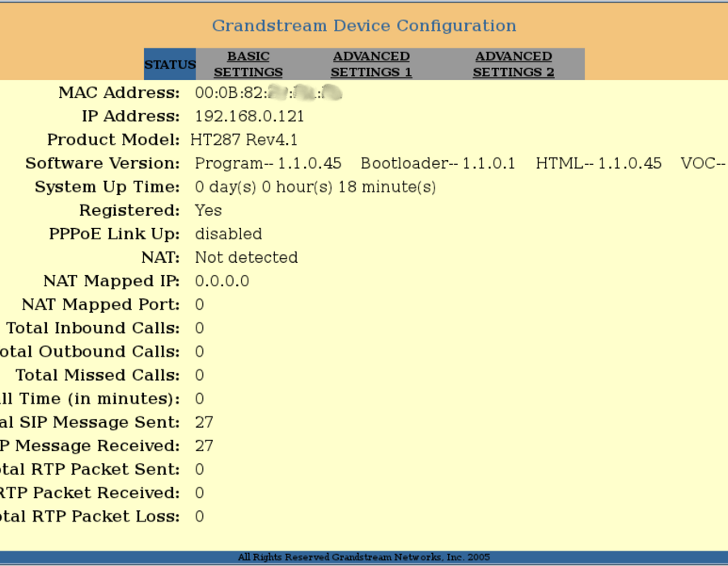Open the ADVANCED SETTINGS 2 tab

514,64
